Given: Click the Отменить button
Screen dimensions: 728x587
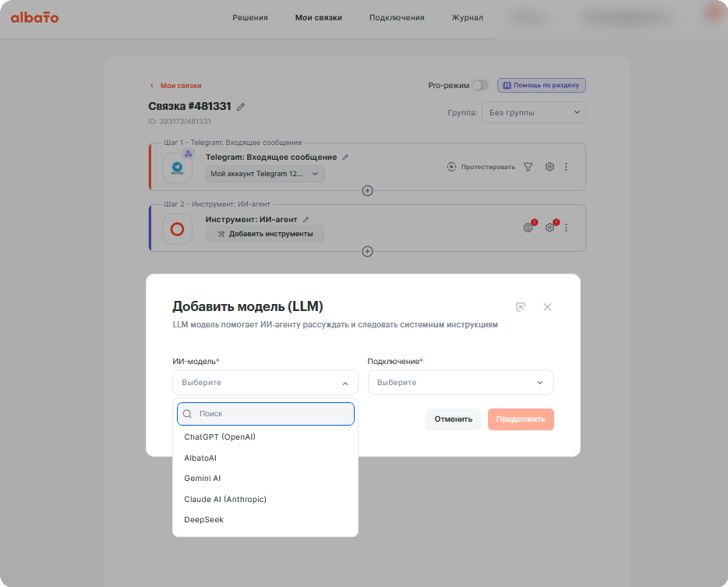Looking at the screenshot, I should (453, 419).
